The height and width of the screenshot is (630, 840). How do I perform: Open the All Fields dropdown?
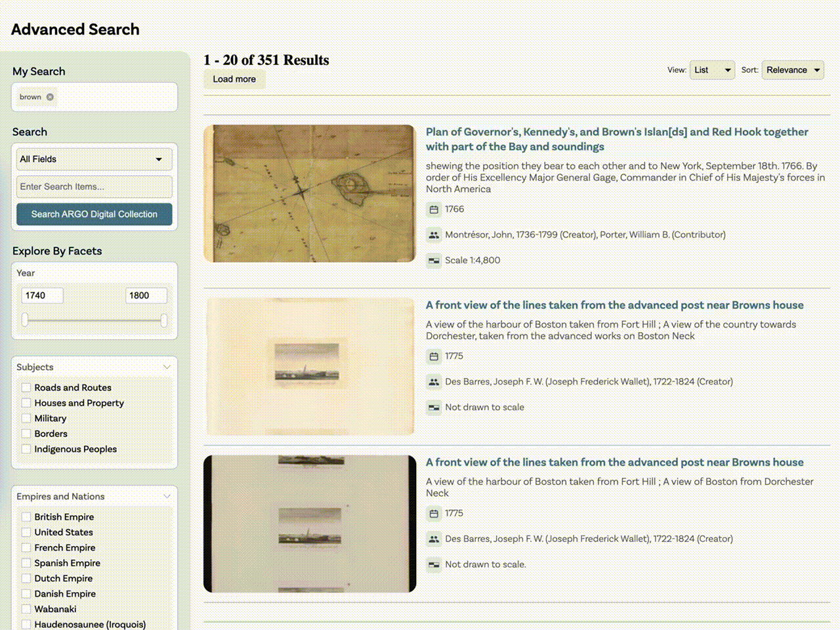pos(94,159)
